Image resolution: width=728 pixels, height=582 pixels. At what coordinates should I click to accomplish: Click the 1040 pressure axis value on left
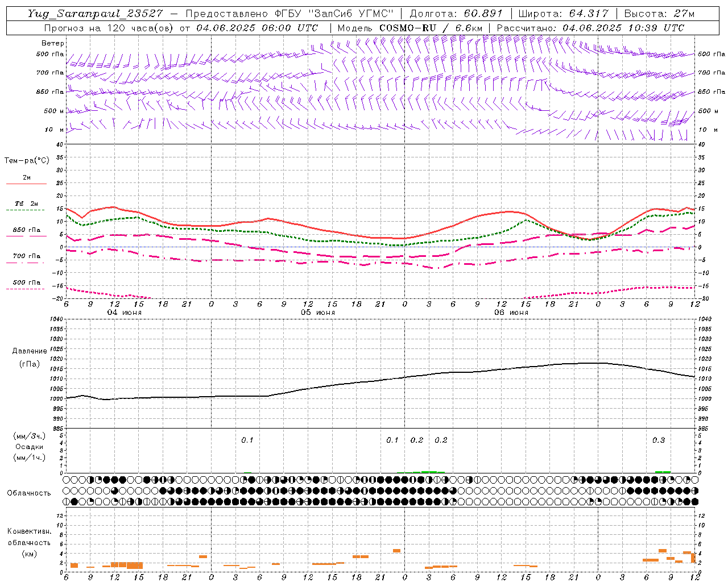pyautogui.click(x=57, y=319)
